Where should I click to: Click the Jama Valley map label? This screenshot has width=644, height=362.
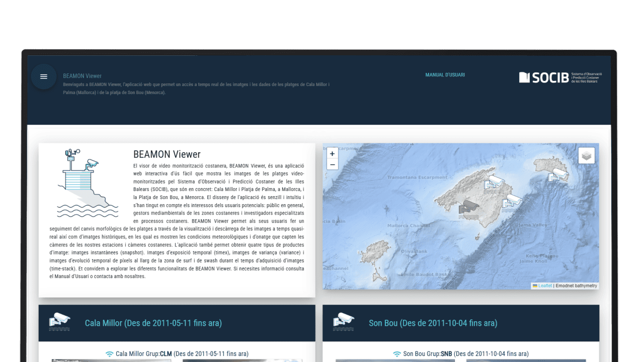coord(533,225)
